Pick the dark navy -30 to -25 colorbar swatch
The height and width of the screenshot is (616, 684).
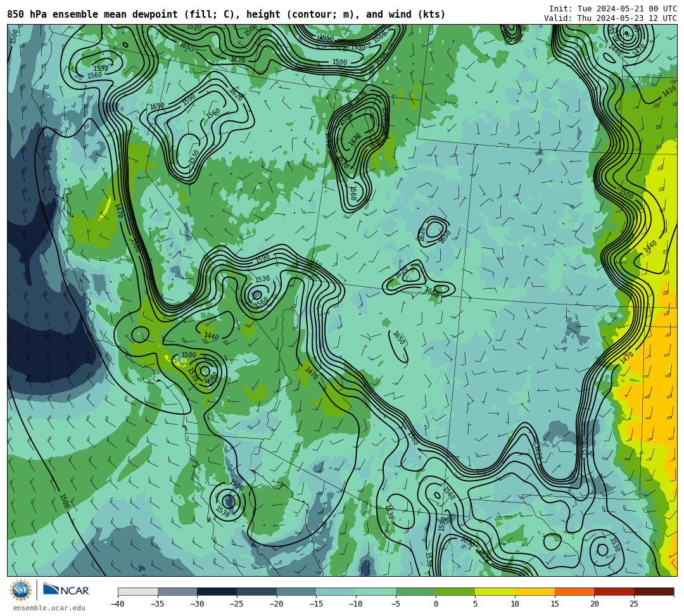pyautogui.click(x=217, y=591)
